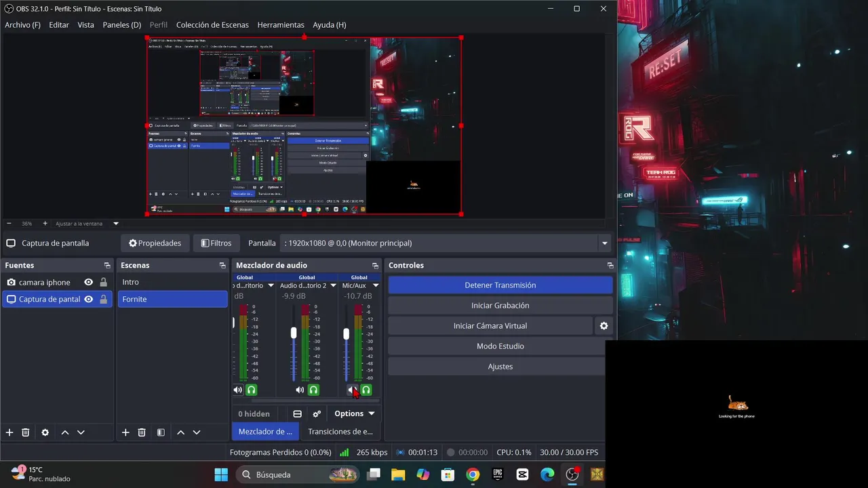Open the Colección de Escenas menu
This screenshot has width=868, height=488.
click(212, 25)
